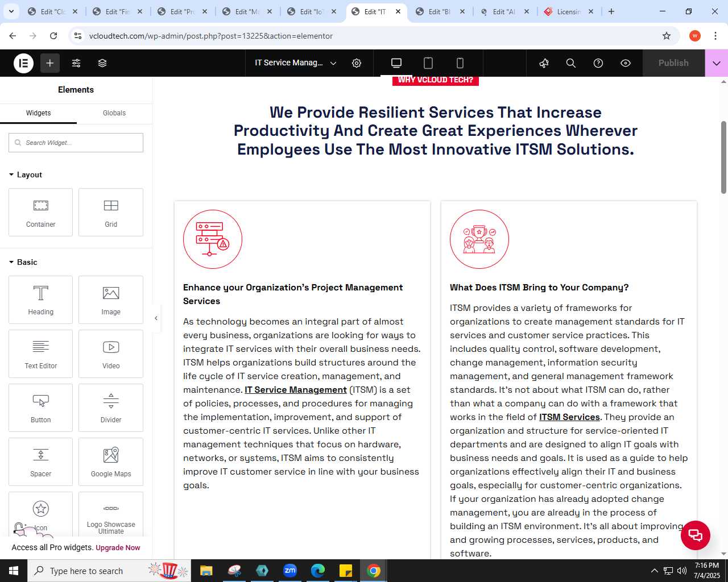Image resolution: width=728 pixels, height=582 pixels.
Task: Collapse the Layout section
Action: point(26,174)
